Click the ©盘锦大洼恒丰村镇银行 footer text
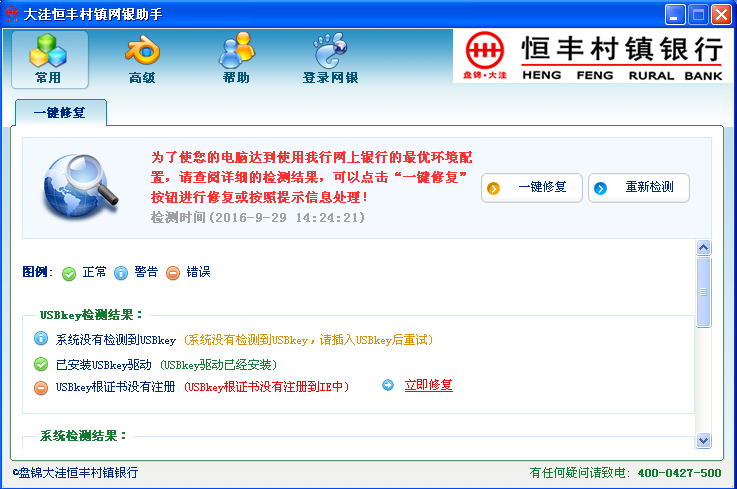The image size is (737, 489). click(x=75, y=473)
